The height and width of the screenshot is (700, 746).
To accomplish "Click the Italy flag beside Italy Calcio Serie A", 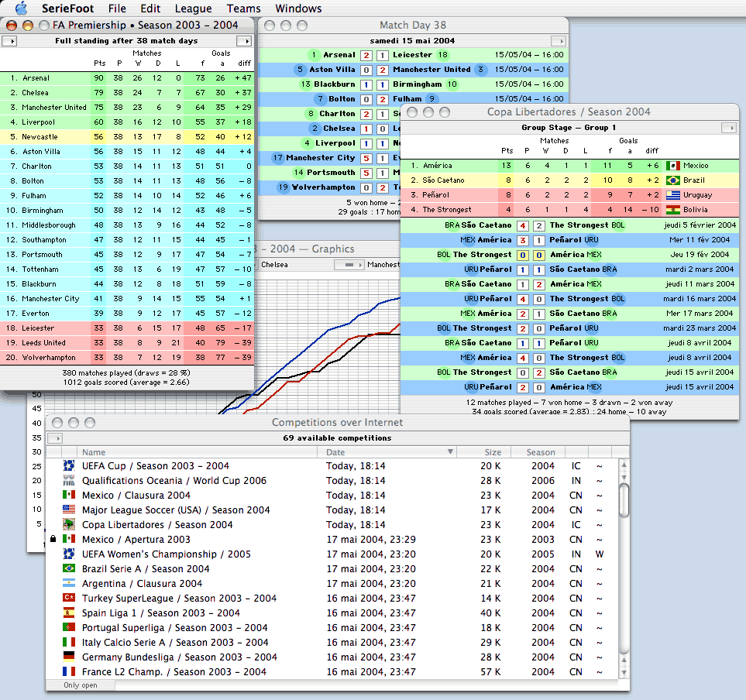I will point(69,643).
